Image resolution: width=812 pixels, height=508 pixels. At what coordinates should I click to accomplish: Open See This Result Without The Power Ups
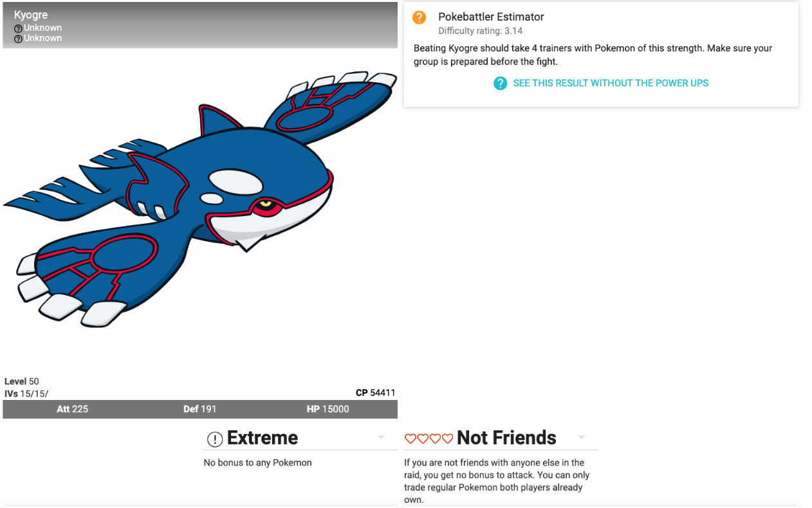[x=611, y=83]
